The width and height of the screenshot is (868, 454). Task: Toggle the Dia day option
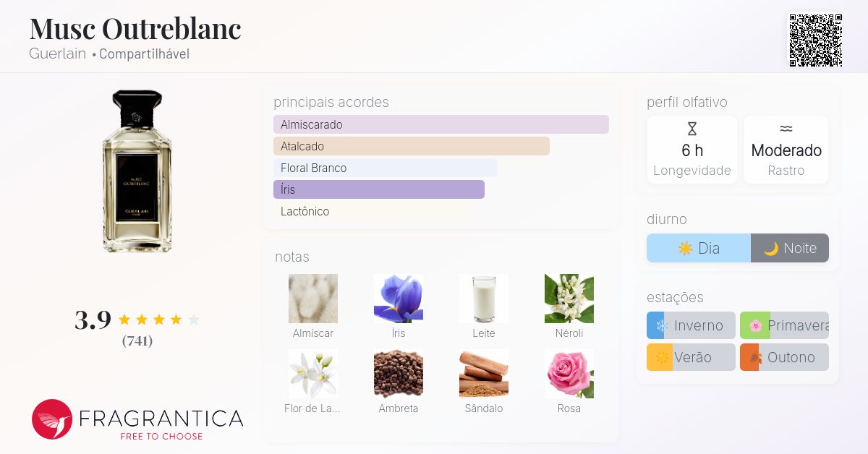698,248
